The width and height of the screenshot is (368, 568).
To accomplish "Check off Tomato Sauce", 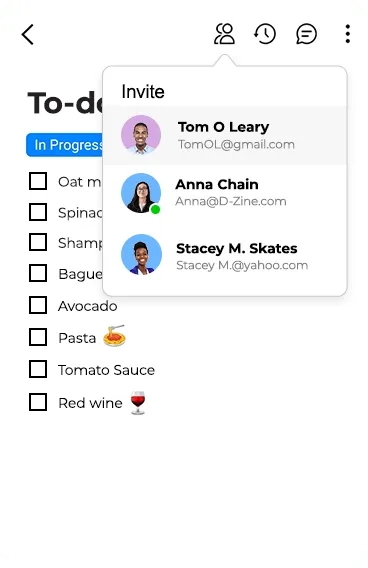I will point(38,369).
